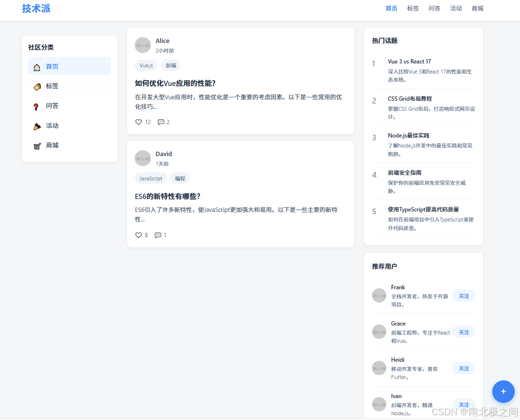Click heart icon on the ES6 post
Image resolution: width=520 pixels, height=420 pixels.
coord(138,235)
